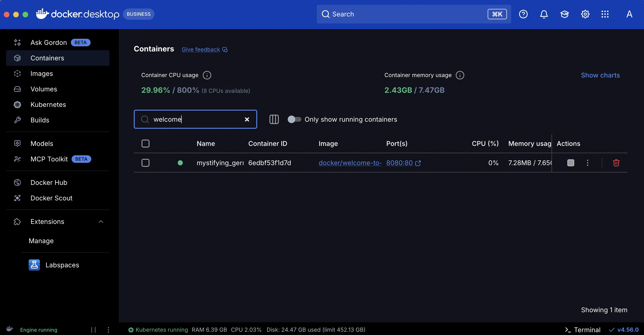Check the select-all containers checkbox

point(145,143)
